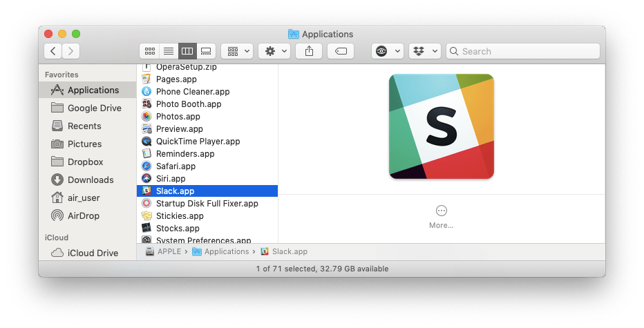Select Photo Booth.app
This screenshot has height=328, width=644.
pyautogui.click(x=207, y=104)
